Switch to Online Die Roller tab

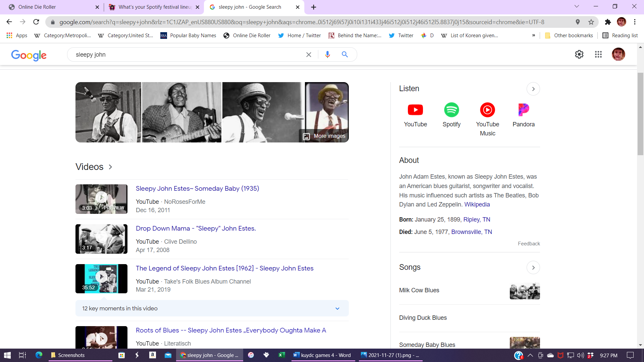coord(54,7)
